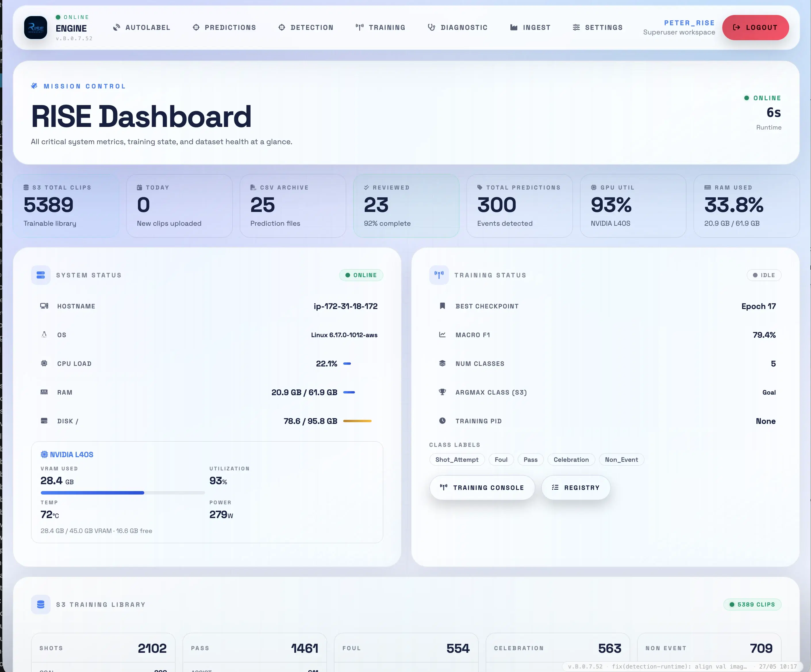Switch to the Training page

click(380, 27)
